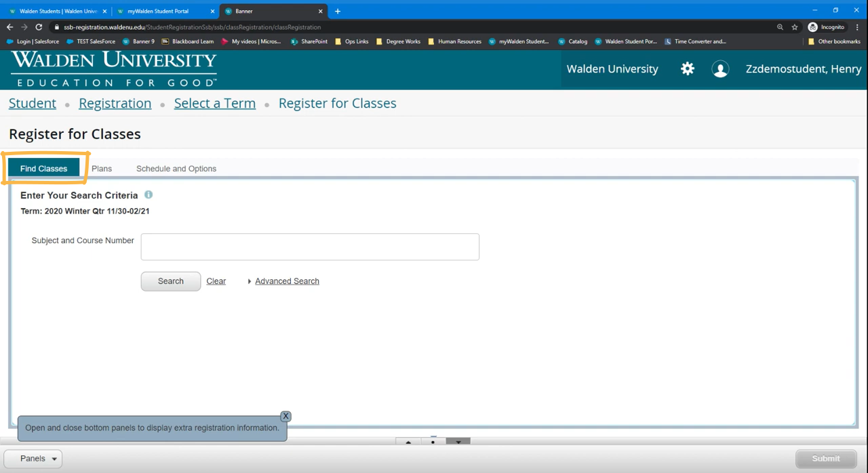Close the bottom panels tooltip
868x473 pixels.
285,416
